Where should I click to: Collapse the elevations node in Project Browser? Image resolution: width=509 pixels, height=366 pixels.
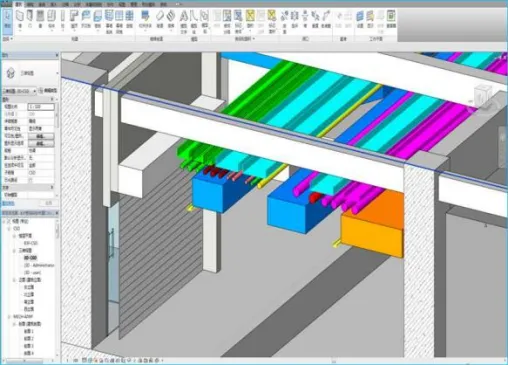tap(15, 280)
